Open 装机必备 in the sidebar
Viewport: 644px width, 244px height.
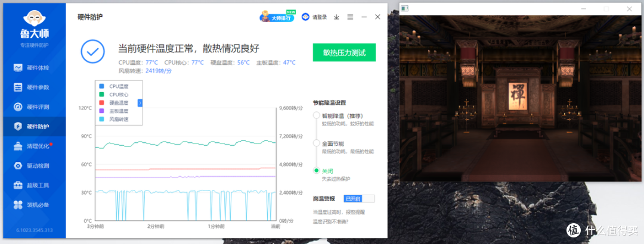33,205
